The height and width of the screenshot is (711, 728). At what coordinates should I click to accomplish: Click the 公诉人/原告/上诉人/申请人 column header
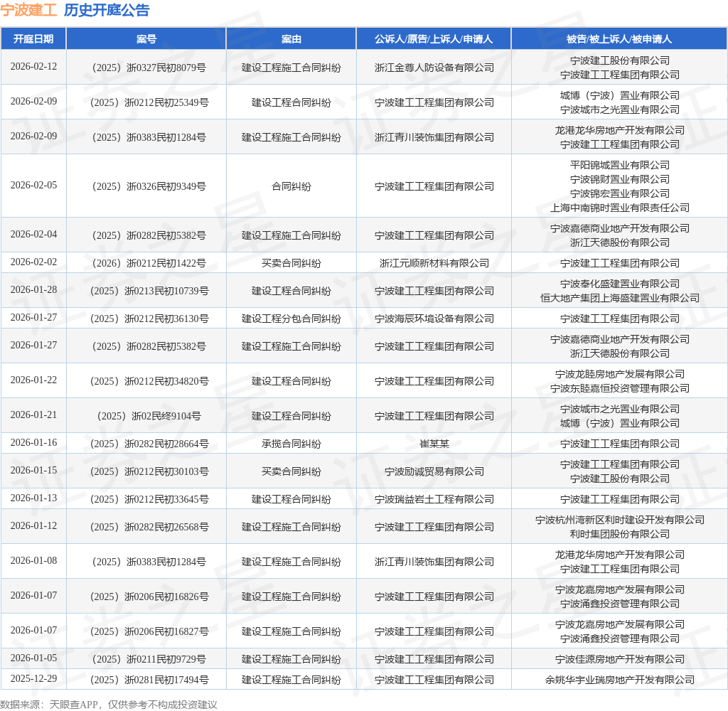point(434,39)
